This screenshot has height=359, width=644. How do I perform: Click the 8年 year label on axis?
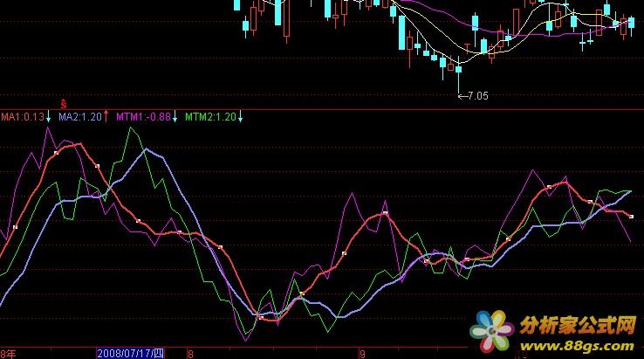(x=8, y=354)
